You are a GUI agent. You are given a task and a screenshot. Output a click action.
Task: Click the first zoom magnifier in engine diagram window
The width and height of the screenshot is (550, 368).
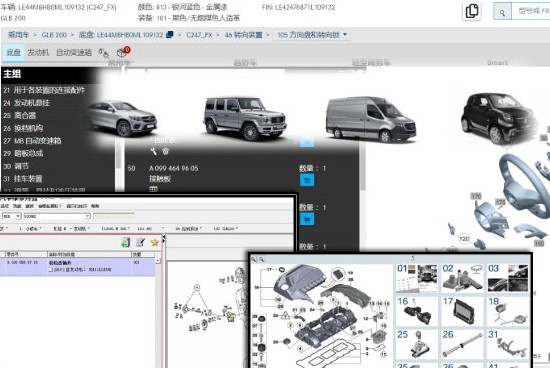click(x=254, y=260)
